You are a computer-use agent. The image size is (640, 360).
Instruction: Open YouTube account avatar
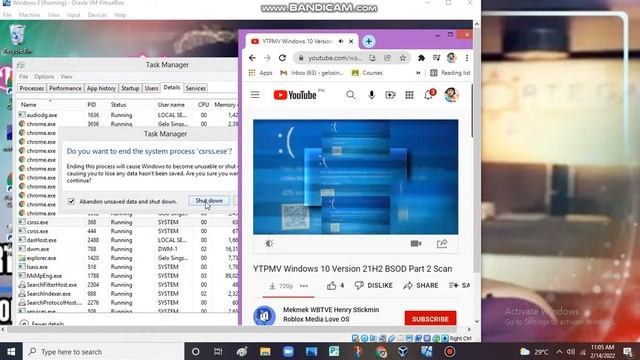pos(451,95)
